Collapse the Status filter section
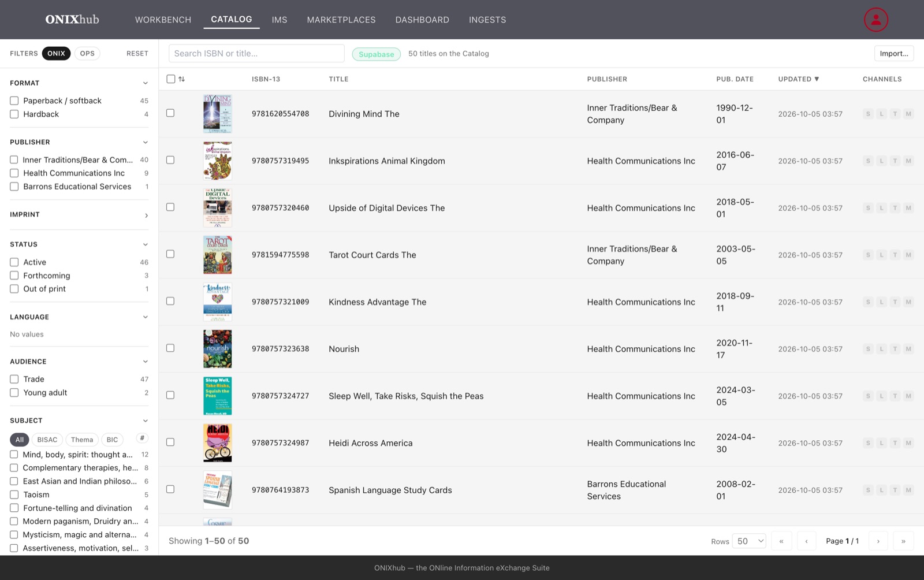 tap(146, 244)
